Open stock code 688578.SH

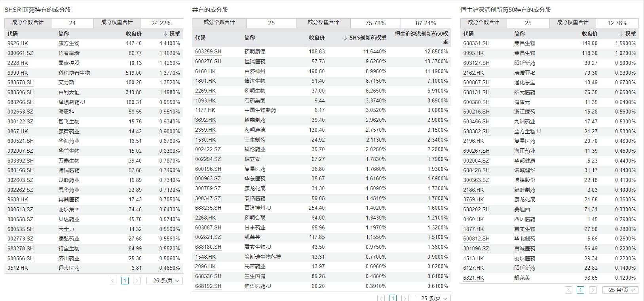[21, 82]
